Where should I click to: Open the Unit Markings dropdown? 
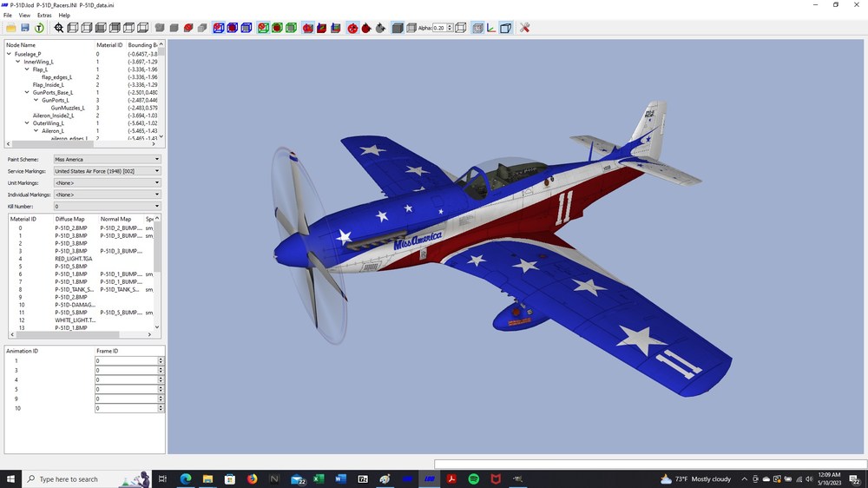tap(107, 183)
